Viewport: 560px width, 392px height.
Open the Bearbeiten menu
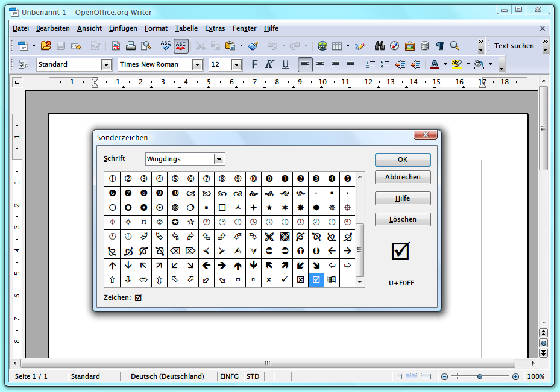click(53, 28)
